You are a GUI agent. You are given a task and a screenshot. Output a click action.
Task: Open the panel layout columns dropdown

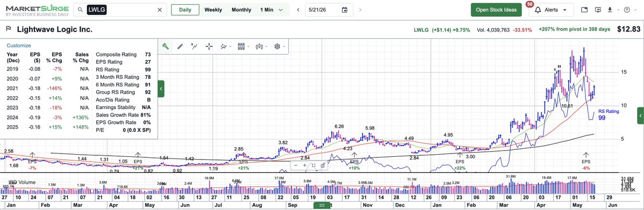click(x=243, y=46)
